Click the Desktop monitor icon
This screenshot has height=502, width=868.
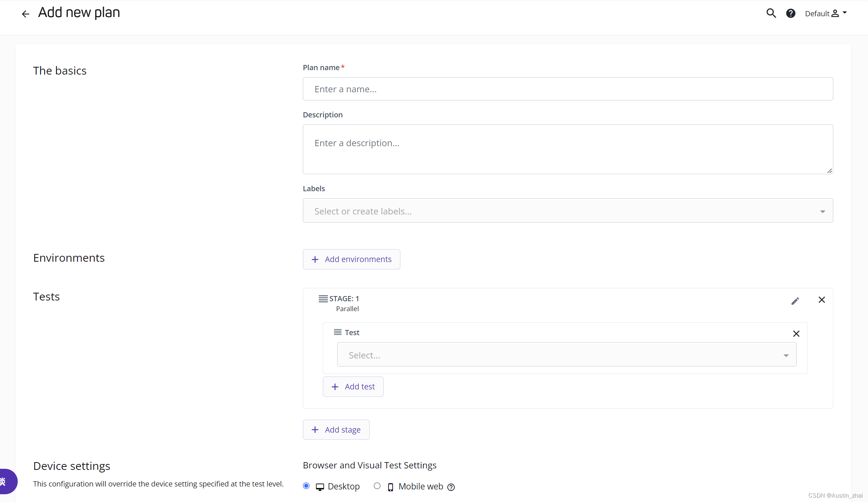click(320, 487)
